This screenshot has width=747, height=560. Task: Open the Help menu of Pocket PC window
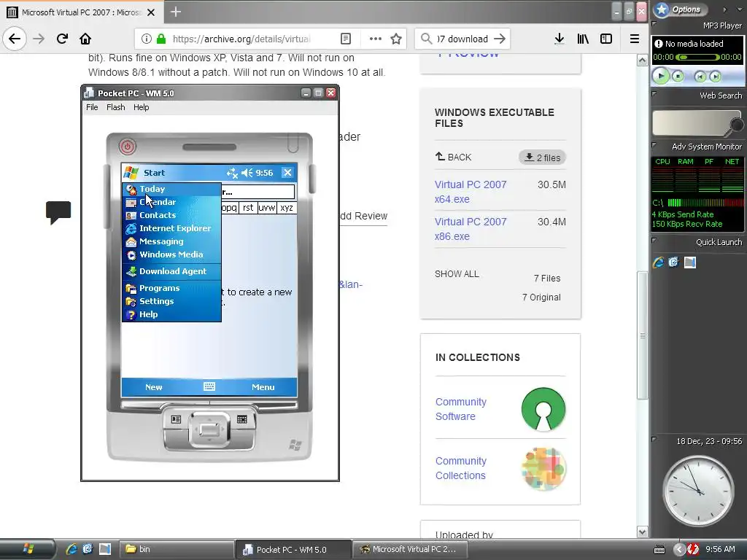141,107
